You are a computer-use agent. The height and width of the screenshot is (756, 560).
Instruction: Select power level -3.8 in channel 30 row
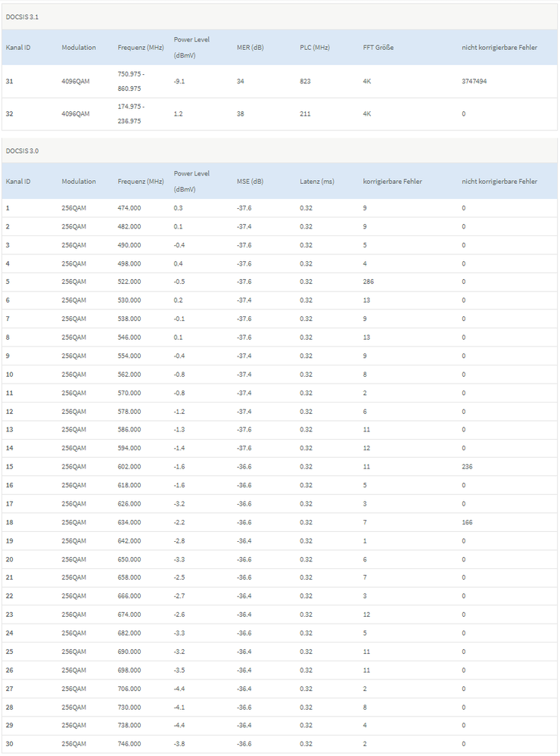click(x=179, y=743)
